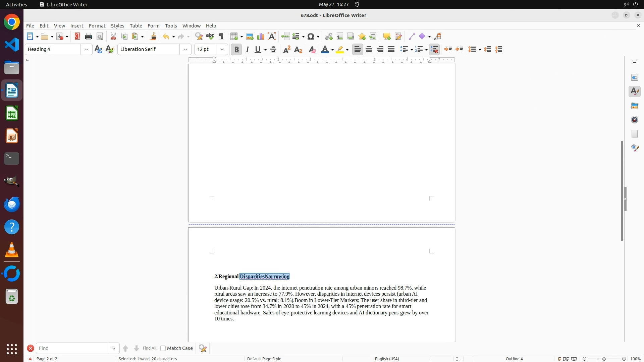The width and height of the screenshot is (644, 362).
Task: Enable the Match Case checkbox
Action: click(163, 348)
